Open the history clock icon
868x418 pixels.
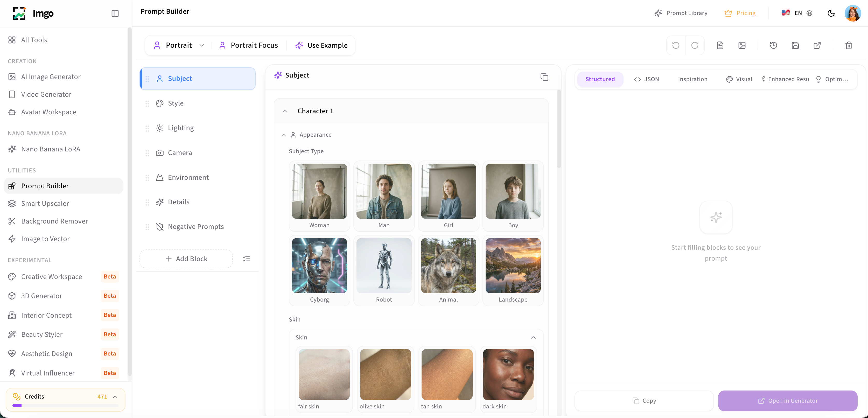coord(773,46)
